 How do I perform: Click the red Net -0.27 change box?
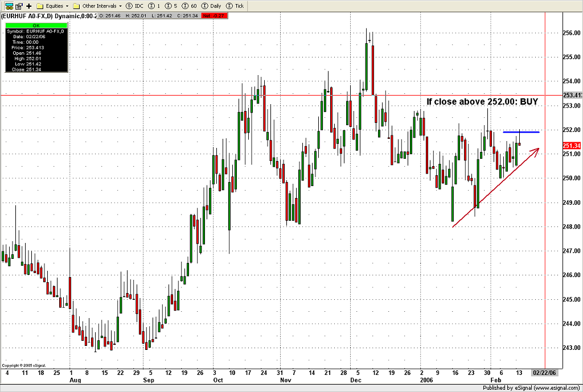click(216, 16)
